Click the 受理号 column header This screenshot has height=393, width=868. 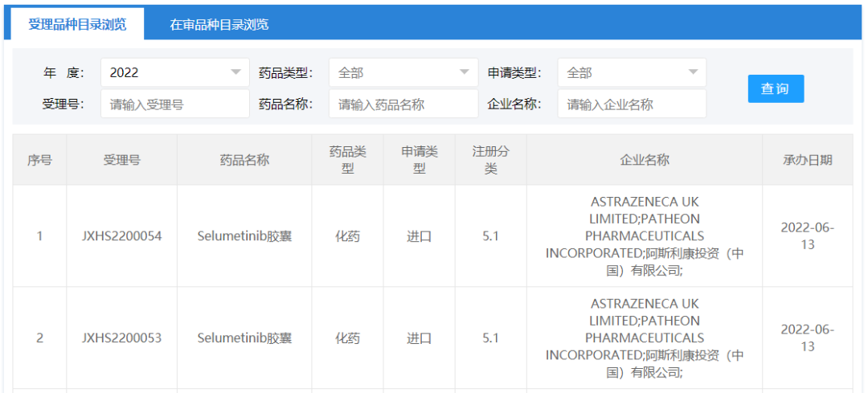(121, 160)
